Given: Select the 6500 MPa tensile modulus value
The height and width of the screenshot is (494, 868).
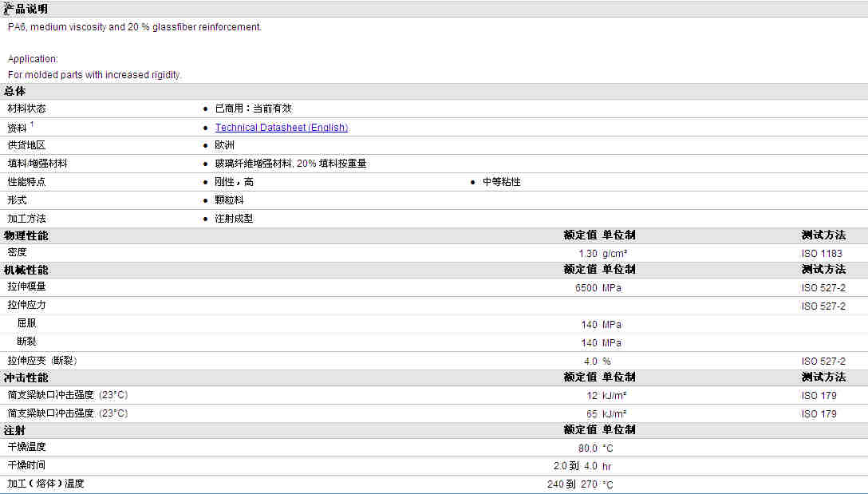Looking at the screenshot, I should [597, 288].
